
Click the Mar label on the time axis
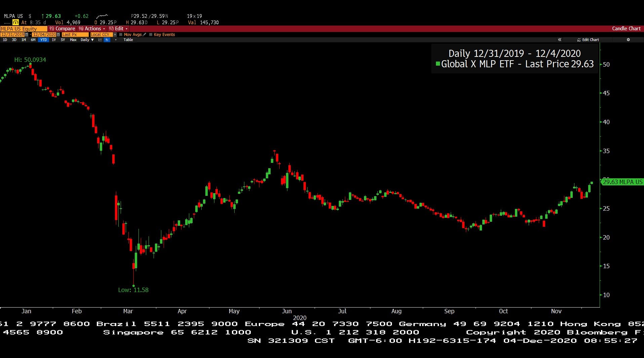(x=128, y=311)
